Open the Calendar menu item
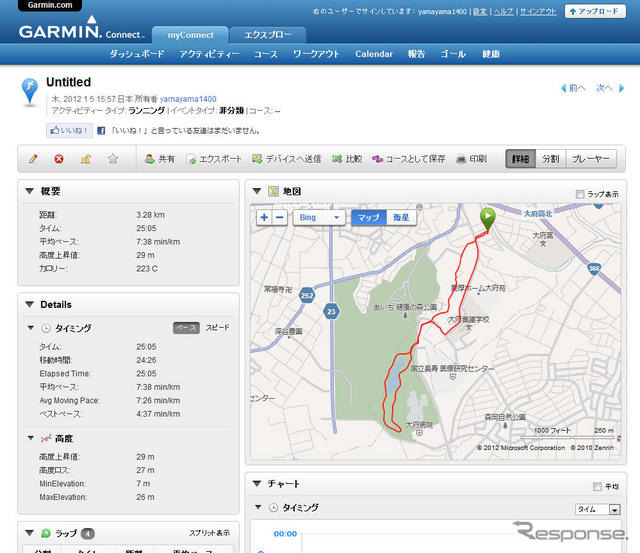Viewport: 640px width, 553px height. tap(374, 54)
